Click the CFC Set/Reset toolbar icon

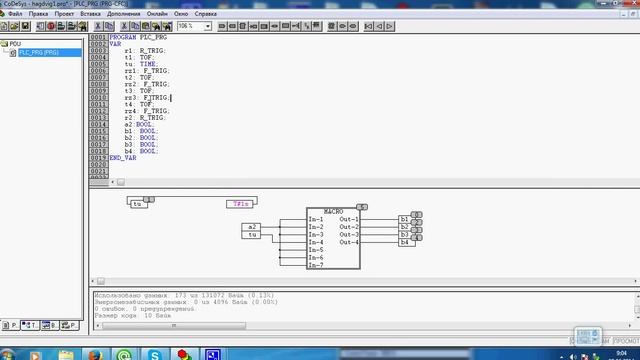click(307, 26)
